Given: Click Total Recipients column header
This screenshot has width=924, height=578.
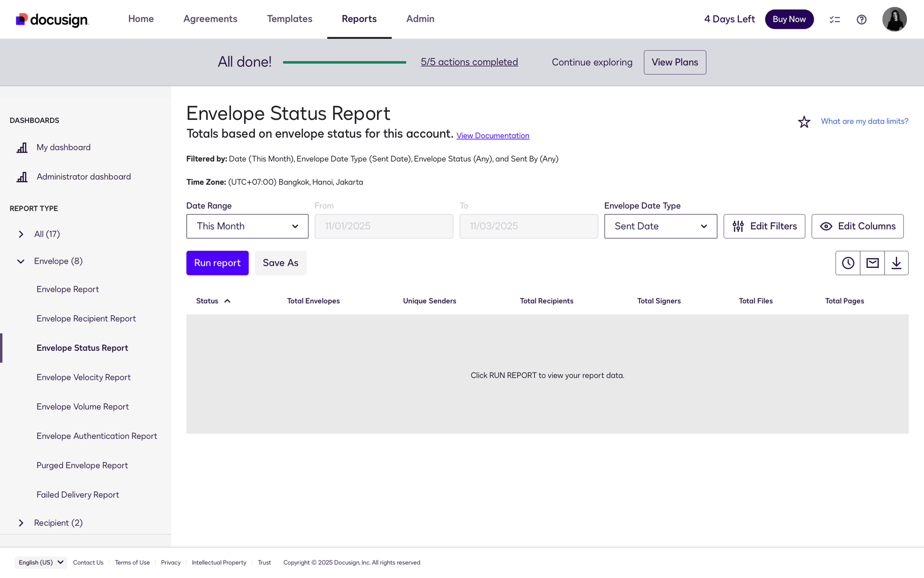Looking at the screenshot, I should 546,301.
